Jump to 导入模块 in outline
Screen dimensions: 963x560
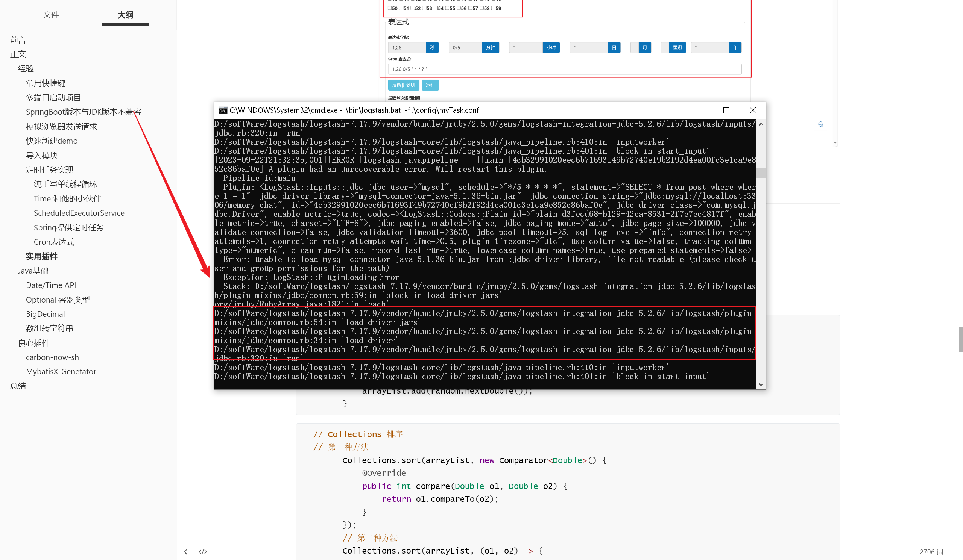pyautogui.click(x=42, y=155)
